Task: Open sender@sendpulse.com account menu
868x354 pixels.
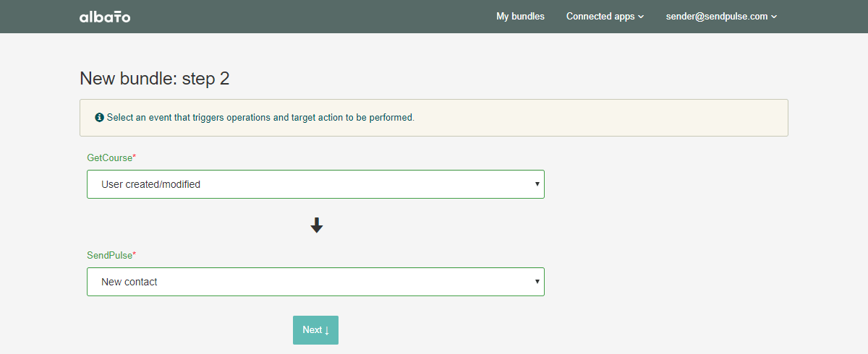Action: tap(721, 17)
